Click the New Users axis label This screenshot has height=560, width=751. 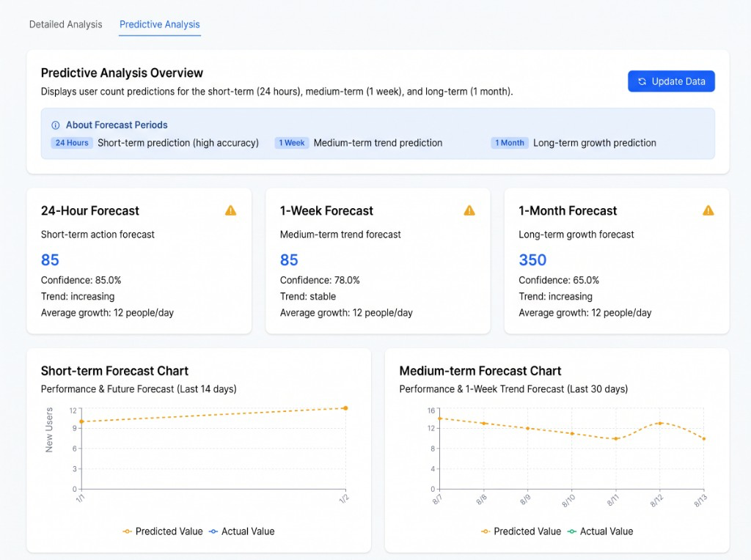(x=49, y=430)
